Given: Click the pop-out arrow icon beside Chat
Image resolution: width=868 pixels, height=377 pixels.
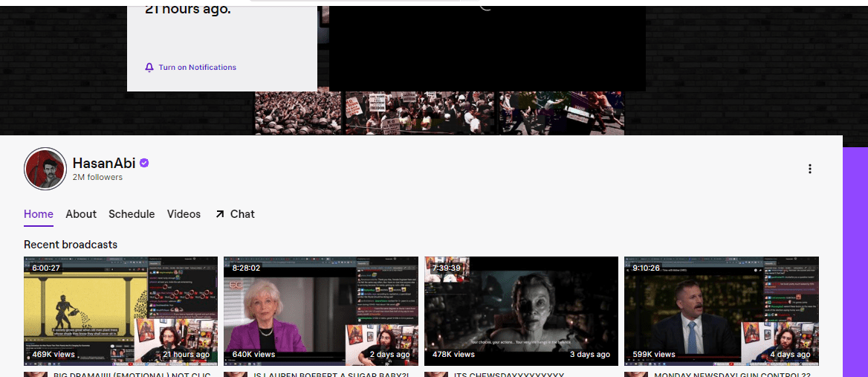Looking at the screenshot, I should pos(220,213).
